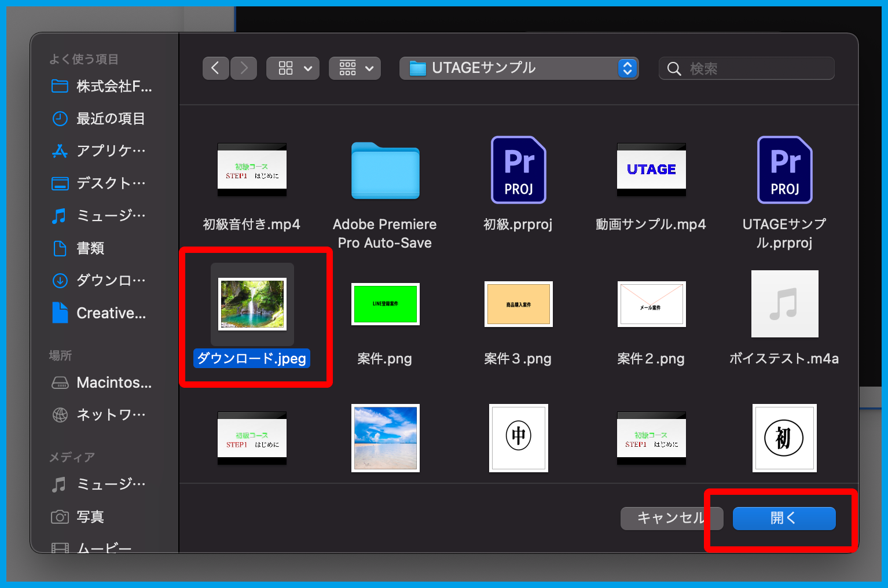Click the forward navigation arrow
This screenshot has height=588, width=888.
pos(244,68)
